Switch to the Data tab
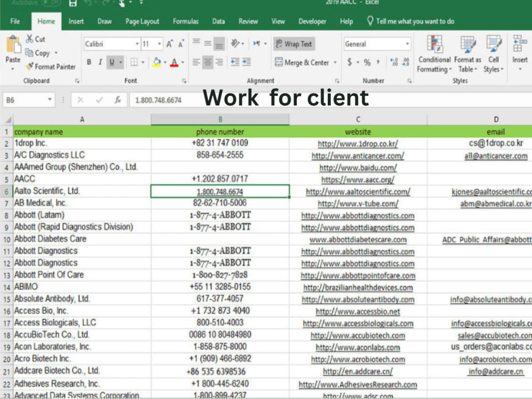 [219, 21]
